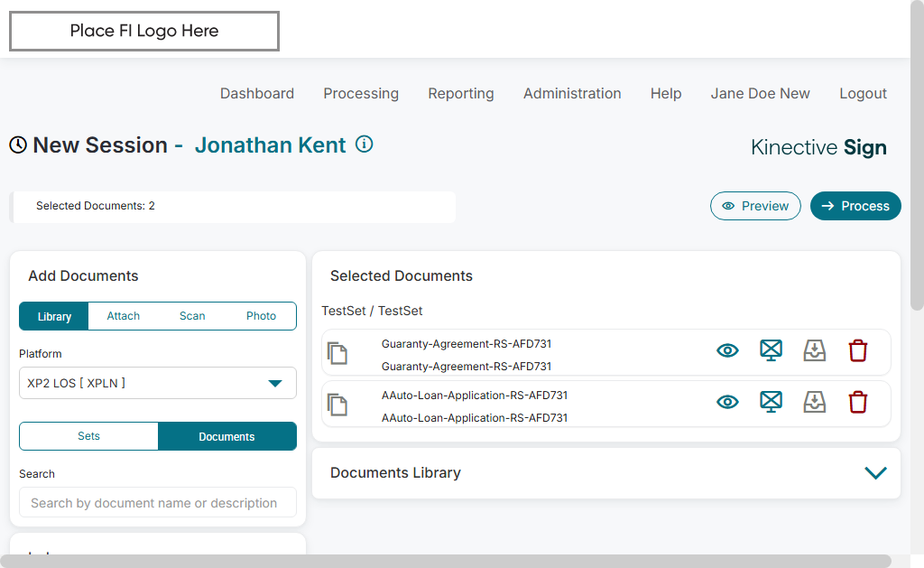The height and width of the screenshot is (568, 924).
Task: Click the monitor envelope icon for AAuto-Loan-Application
Action: click(771, 402)
